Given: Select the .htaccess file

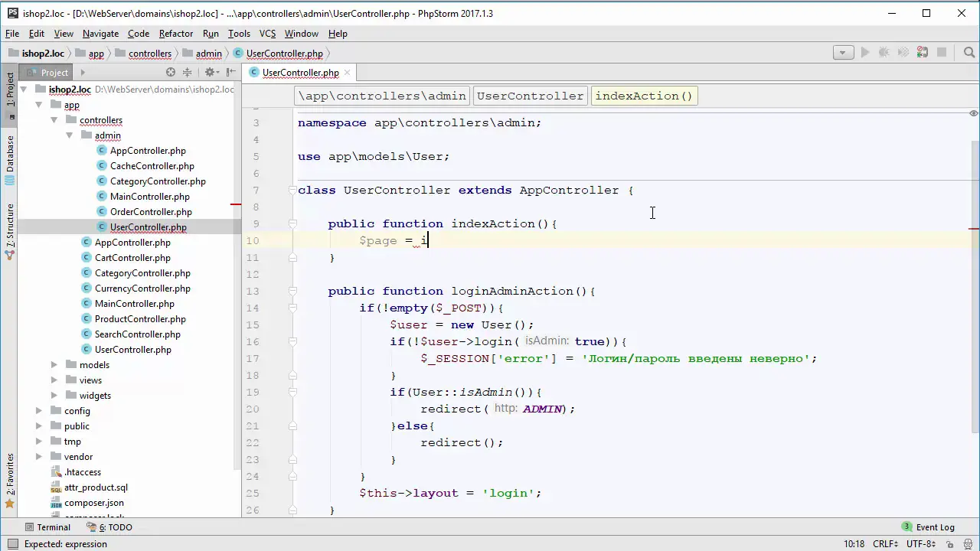Looking at the screenshot, I should click(82, 472).
